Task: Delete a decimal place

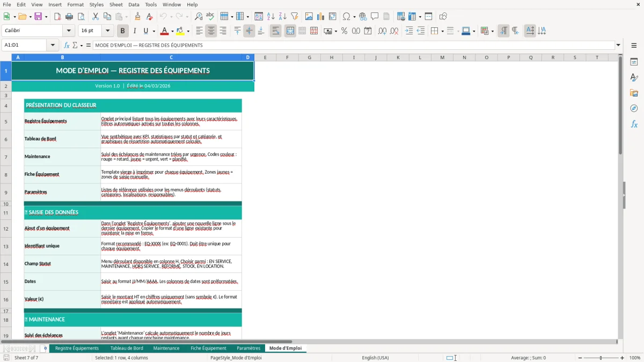Action: [x=394, y=31]
